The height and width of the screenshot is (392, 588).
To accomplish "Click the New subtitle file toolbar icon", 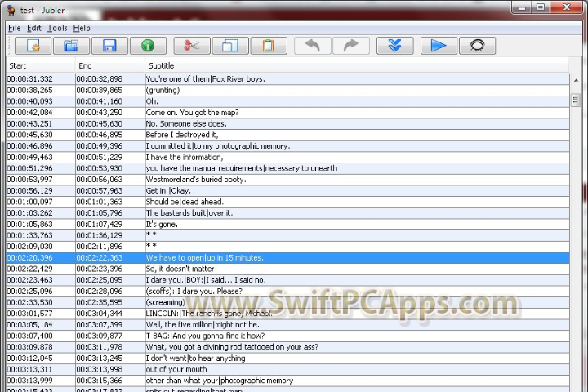I will (x=33, y=46).
